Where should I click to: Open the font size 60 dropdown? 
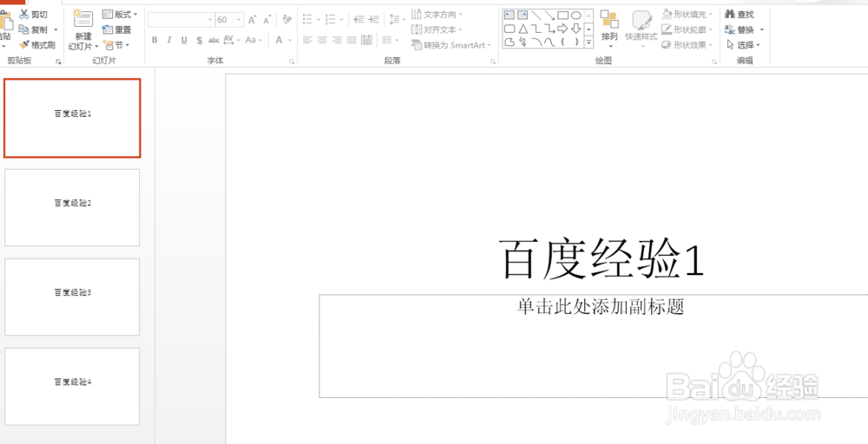(240, 20)
